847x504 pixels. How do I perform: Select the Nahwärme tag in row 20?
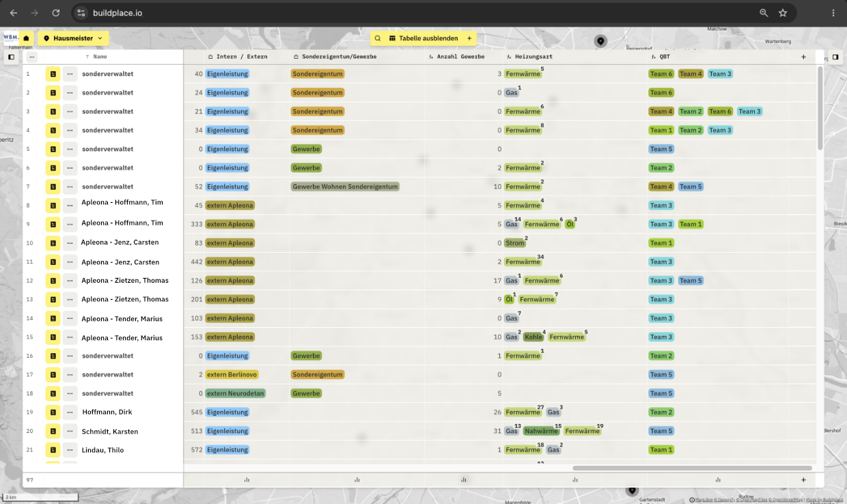click(541, 431)
